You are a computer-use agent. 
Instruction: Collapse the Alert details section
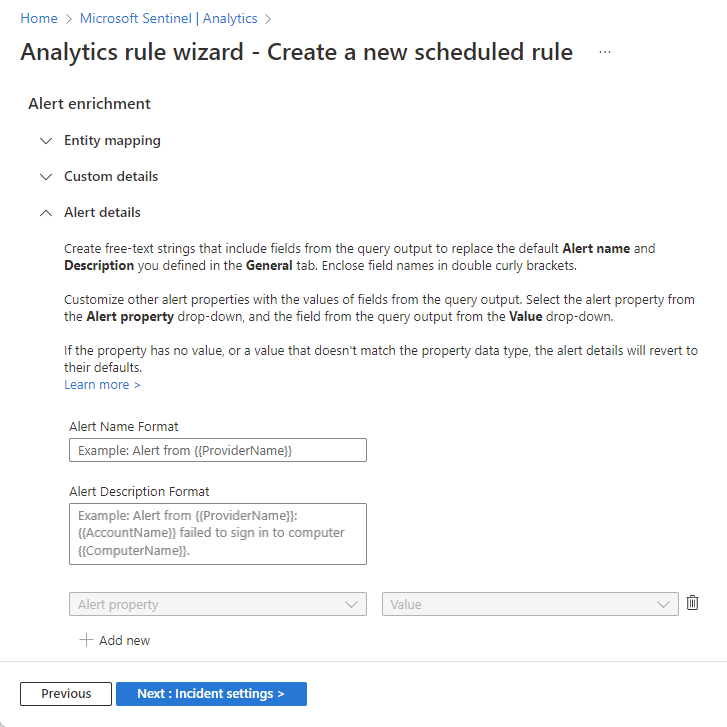click(x=102, y=213)
